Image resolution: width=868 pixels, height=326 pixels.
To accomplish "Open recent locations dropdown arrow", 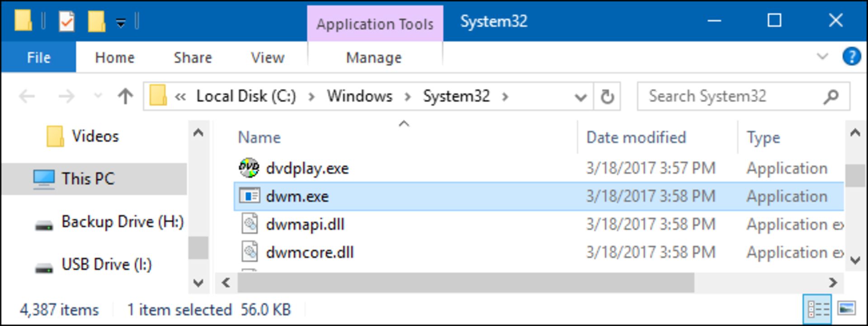I will 97,96.
